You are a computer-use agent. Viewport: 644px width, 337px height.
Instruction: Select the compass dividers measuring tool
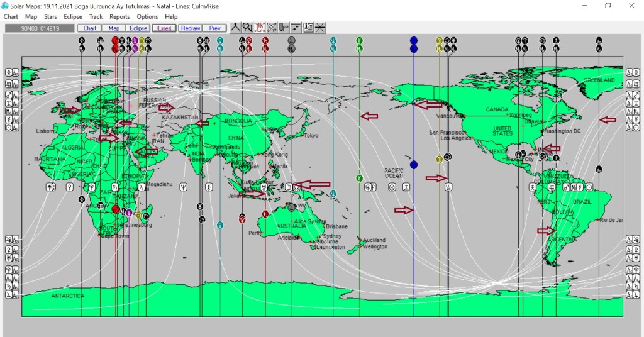pyautogui.click(x=236, y=28)
